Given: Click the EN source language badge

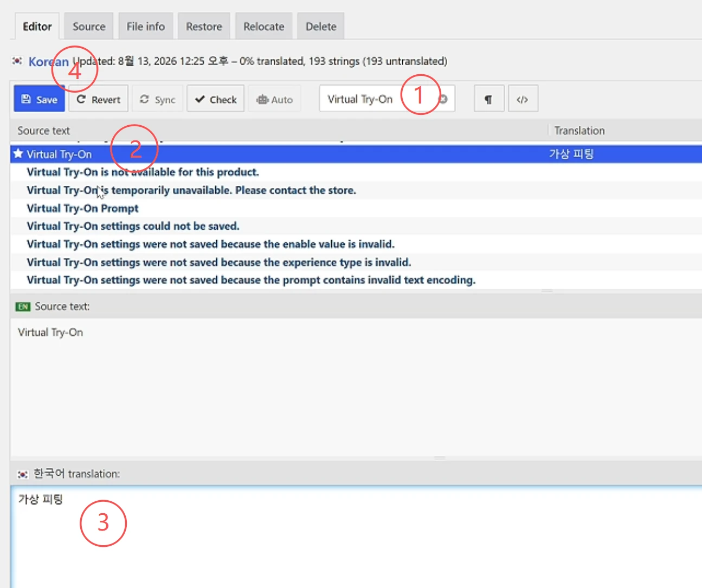Looking at the screenshot, I should [23, 307].
